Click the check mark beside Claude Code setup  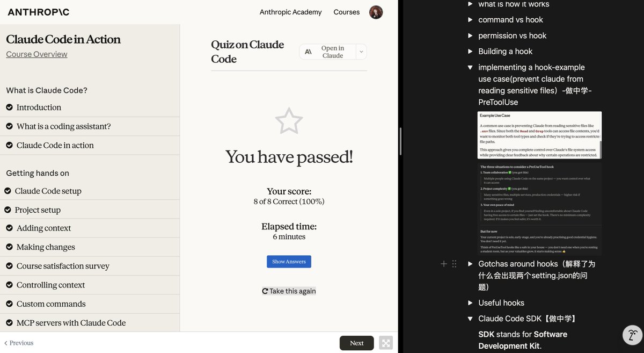8,191
